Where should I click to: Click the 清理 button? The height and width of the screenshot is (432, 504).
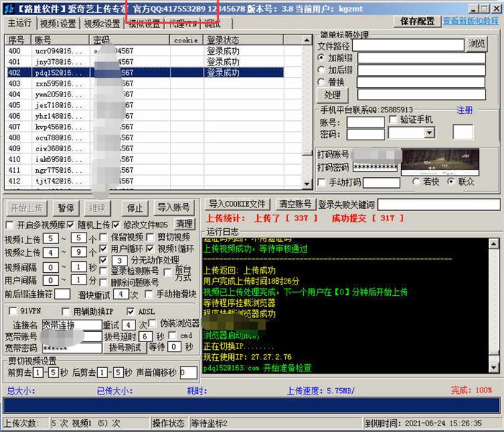[184, 224]
